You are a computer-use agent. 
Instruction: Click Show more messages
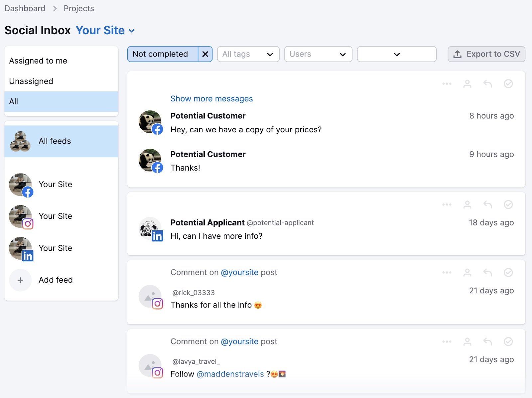coord(211,98)
